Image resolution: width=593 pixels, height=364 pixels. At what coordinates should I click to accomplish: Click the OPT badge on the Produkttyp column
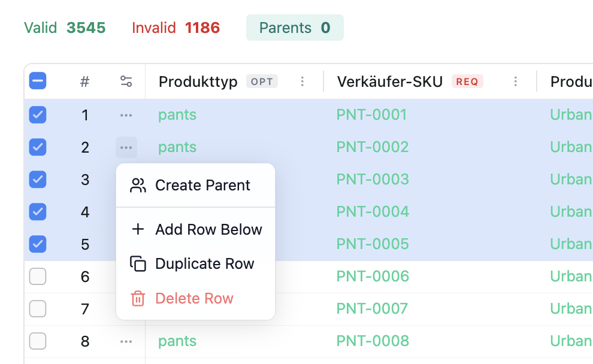tap(262, 81)
